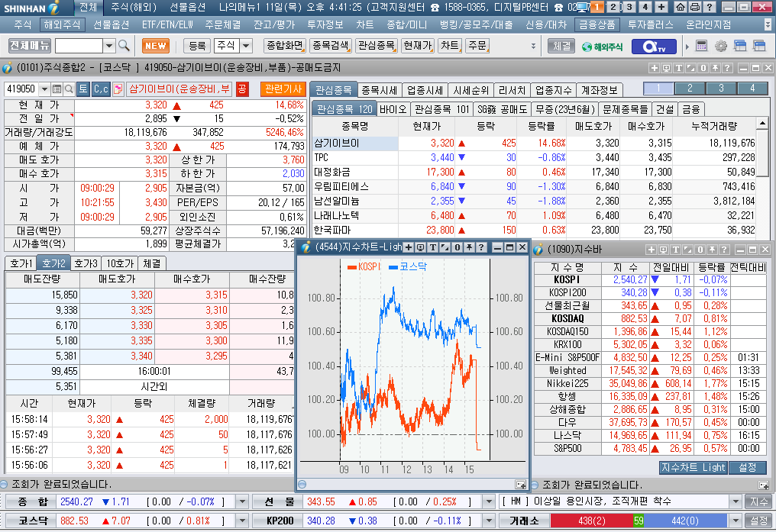The height and width of the screenshot is (532, 776).
Task: Click the 지수 button beside news ticker
Action: (x=758, y=501)
